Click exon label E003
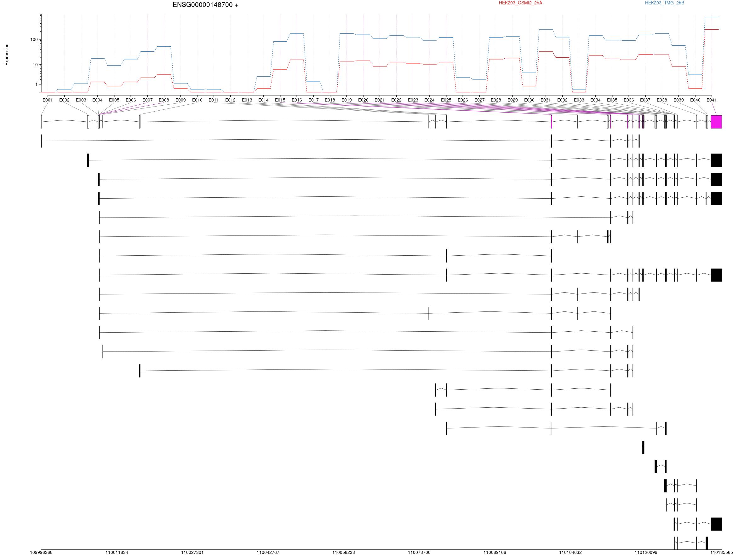 click(81, 100)
